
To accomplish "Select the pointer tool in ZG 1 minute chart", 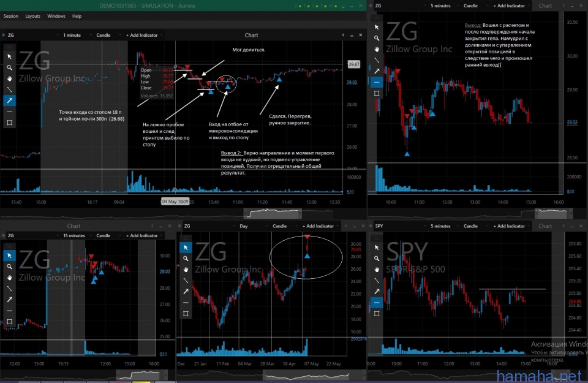I will [x=9, y=56].
